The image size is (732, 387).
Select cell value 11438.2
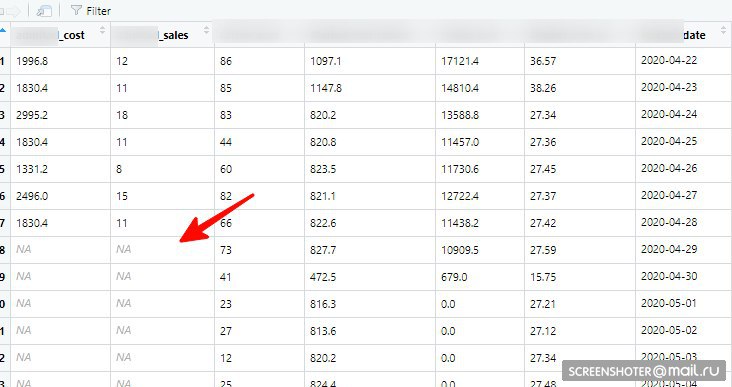pyautogui.click(x=460, y=224)
